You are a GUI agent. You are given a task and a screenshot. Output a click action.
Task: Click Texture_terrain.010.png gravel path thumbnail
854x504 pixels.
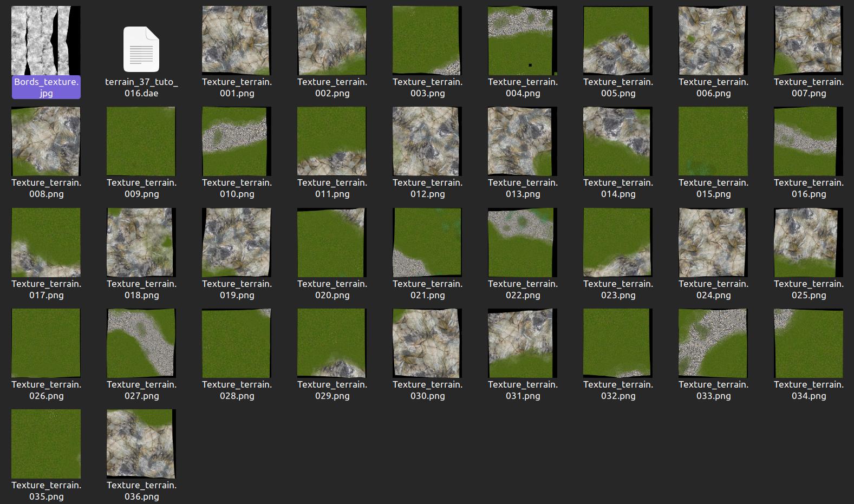coord(237,141)
